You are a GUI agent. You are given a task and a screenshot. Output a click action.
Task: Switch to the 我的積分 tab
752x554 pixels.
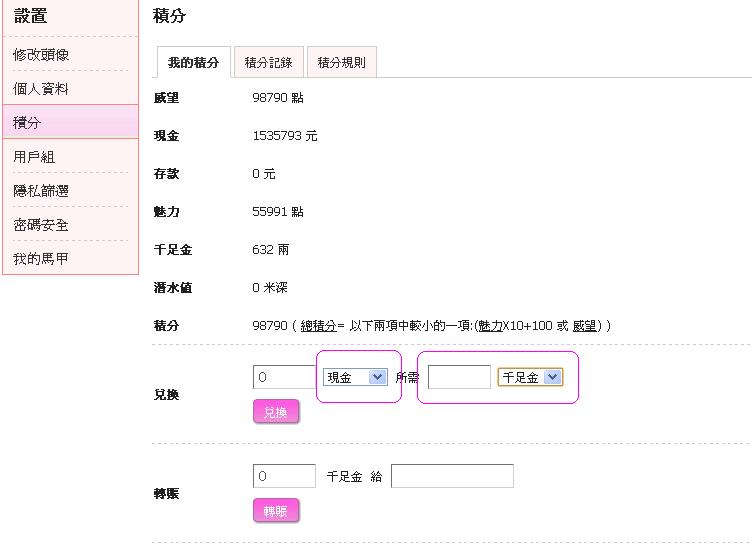pos(194,63)
